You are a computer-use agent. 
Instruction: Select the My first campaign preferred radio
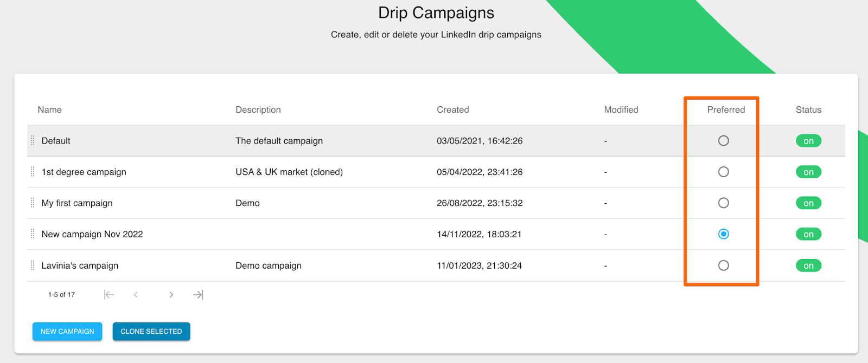(x=723, y=203)
